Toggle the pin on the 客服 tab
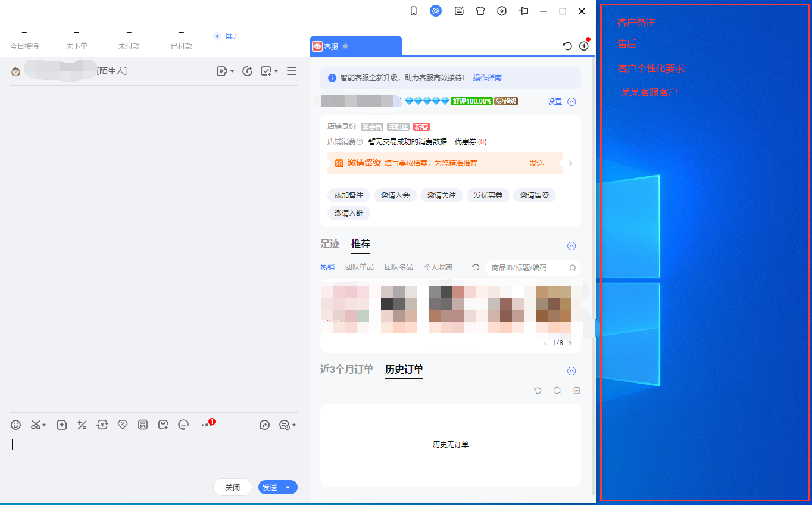This screenshot has width=812, height=505. point(346,46)
